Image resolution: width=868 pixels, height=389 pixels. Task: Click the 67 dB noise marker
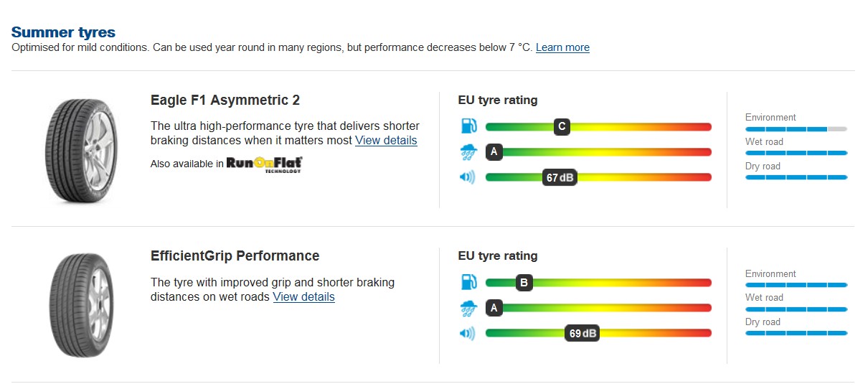tap(560, 178)
